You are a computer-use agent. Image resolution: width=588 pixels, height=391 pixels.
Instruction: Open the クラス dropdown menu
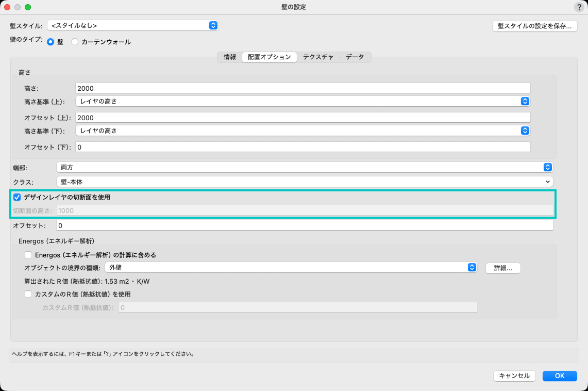click(304, 182)
